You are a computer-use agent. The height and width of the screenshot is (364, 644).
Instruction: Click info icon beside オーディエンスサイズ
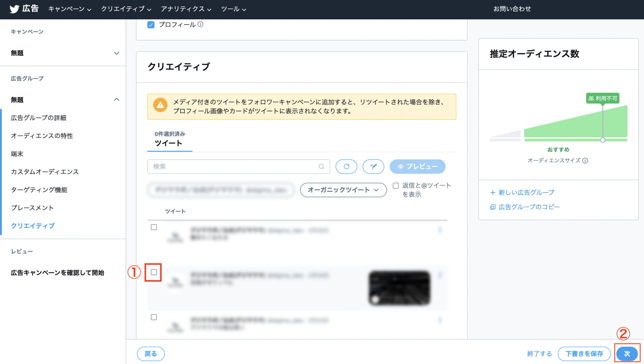[585, 161]
